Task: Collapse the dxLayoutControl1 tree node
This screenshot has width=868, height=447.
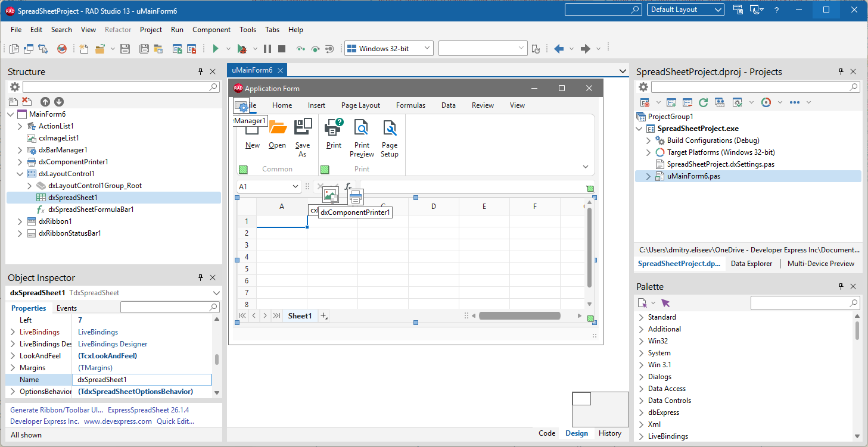Action: coord(20,174)
